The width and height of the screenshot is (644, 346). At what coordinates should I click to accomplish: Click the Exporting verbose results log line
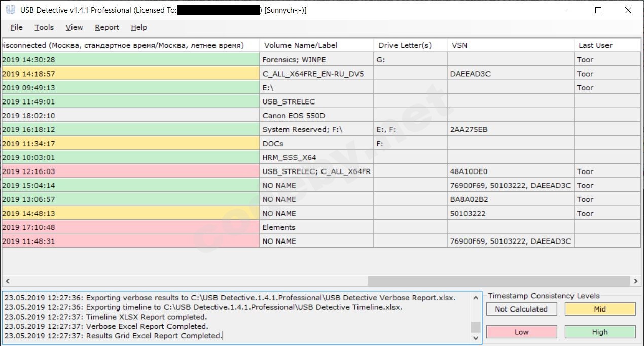(230, 297)
